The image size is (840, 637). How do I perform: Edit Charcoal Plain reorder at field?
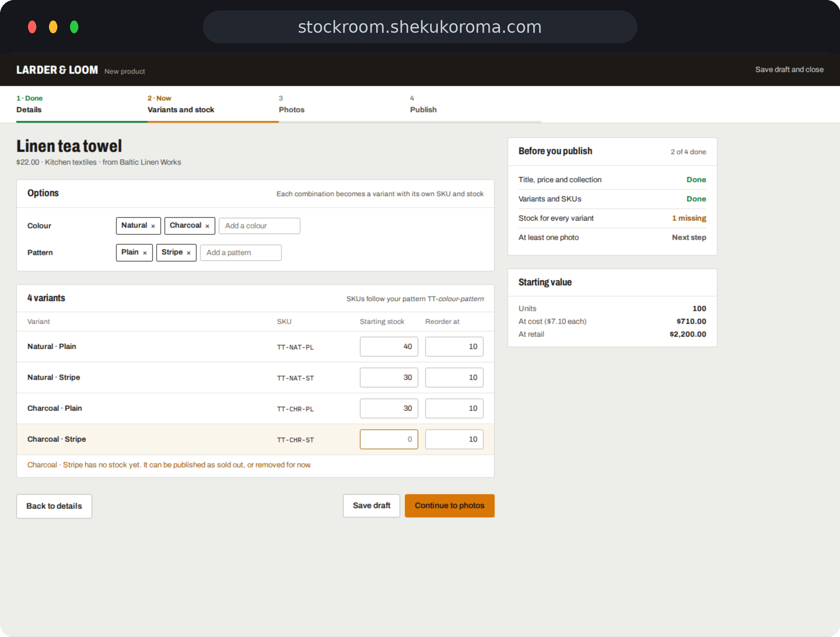[454, 408]
